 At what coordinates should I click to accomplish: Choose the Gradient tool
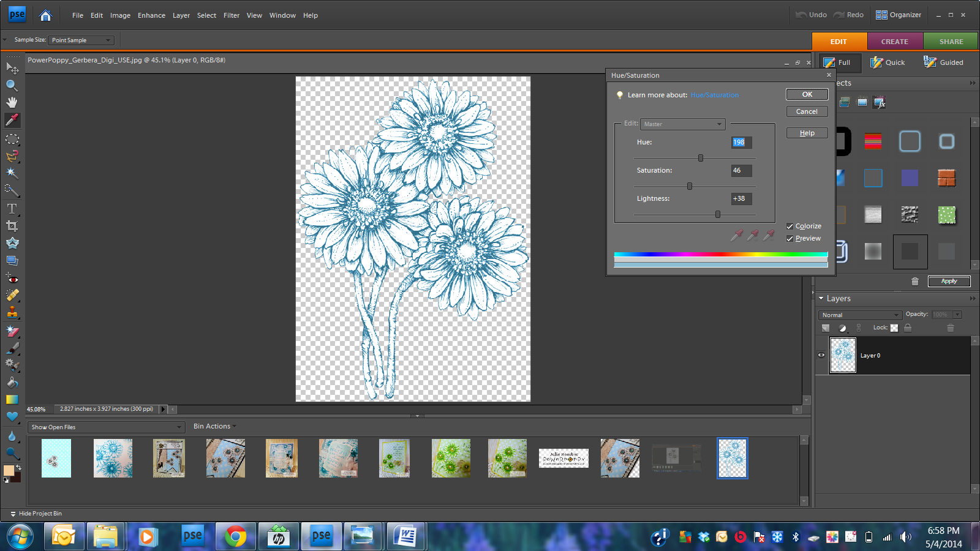12,400
